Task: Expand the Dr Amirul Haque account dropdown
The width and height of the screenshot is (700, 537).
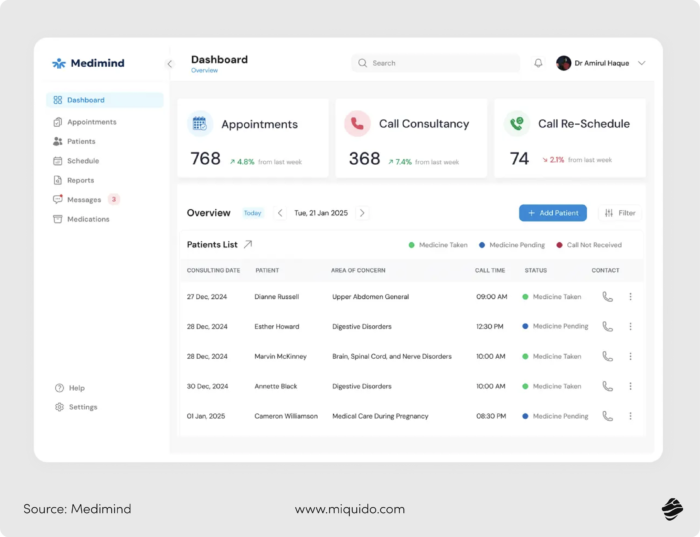Action: pos(642,63)
